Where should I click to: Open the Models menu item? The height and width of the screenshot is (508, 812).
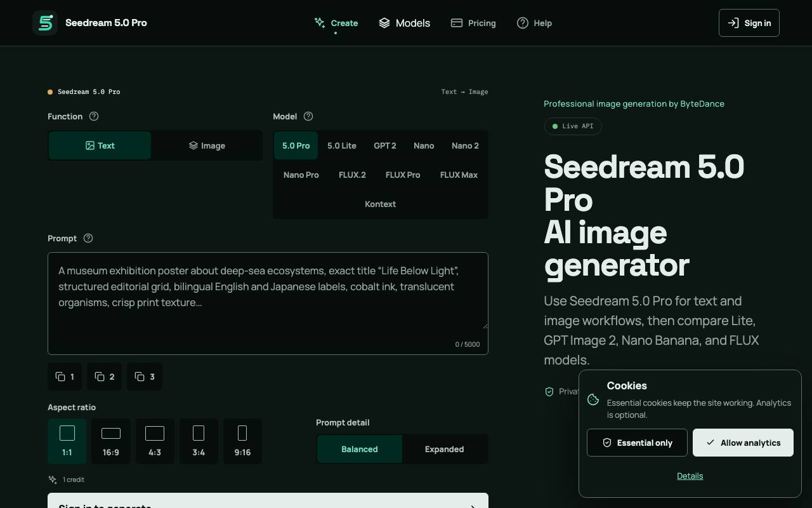tap(404, 23)
